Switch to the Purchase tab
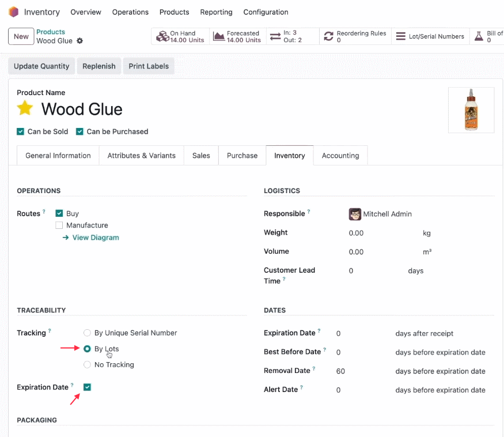The width and height of the screenshot is (504, 437). click(x=242, y=156)
